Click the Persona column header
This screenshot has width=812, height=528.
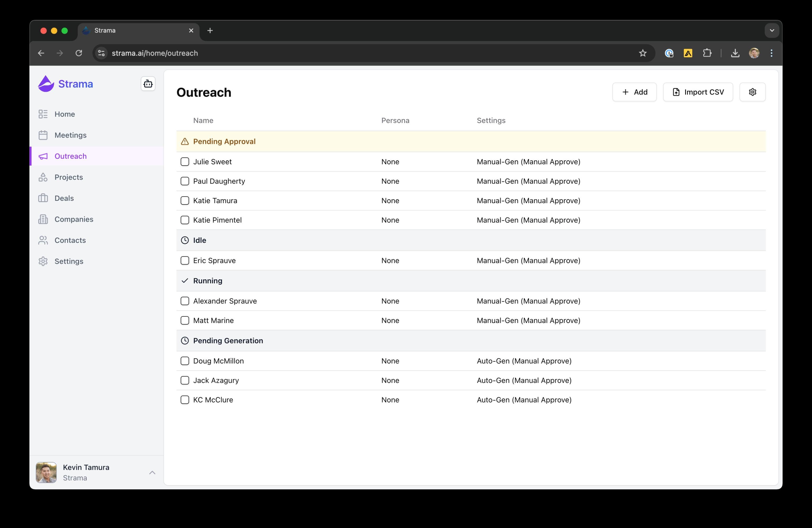[395, 120]
